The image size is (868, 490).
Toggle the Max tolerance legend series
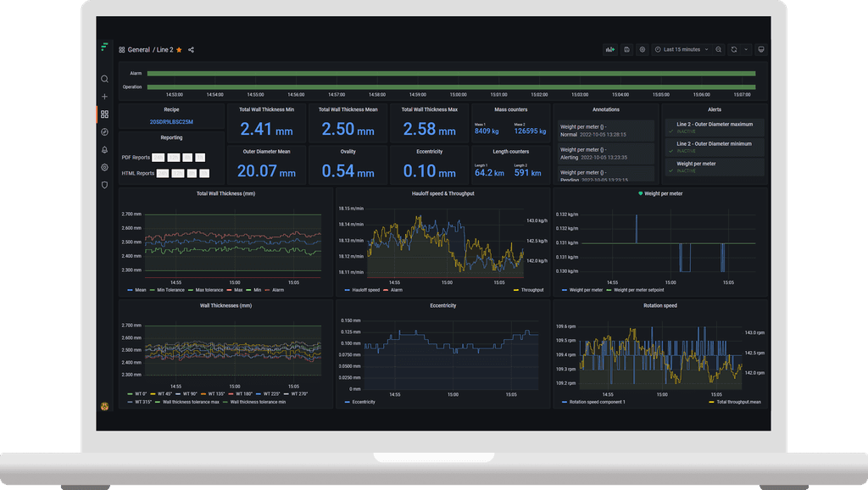tap(205, 290)
